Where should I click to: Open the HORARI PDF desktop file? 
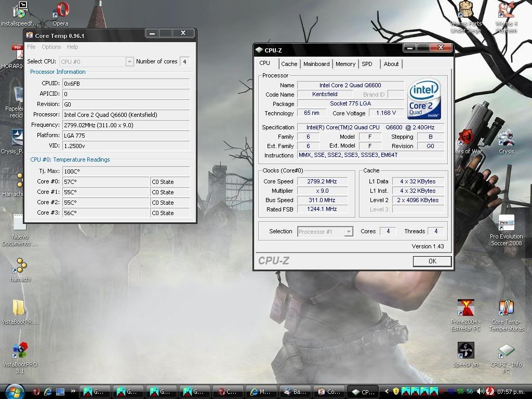click(x=13, y=57)
